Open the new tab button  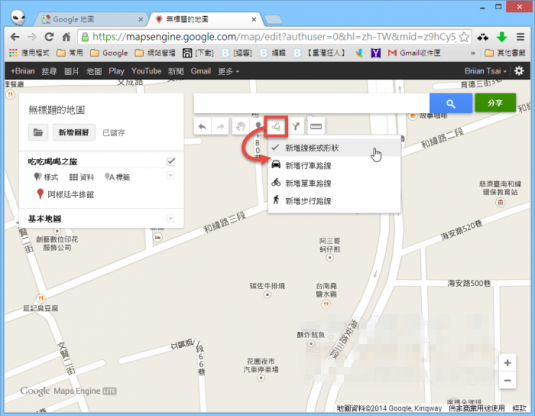273,19
